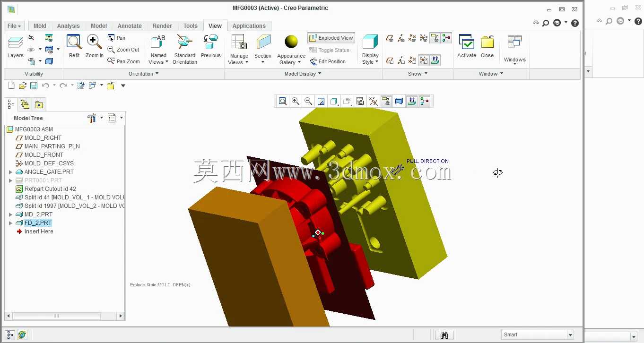Toggle spin center display in Show group
The image size is (644, 343).
click(x=446, y=38)
